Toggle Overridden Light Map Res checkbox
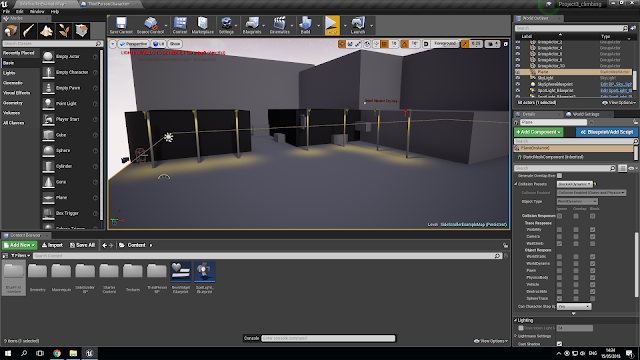 (521, 328)
